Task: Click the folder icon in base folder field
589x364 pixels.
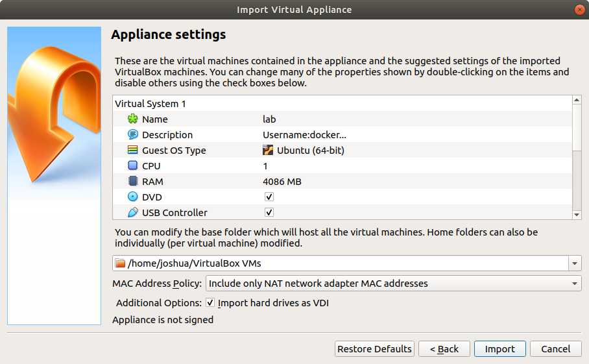Action: click(x=120, y=263)
